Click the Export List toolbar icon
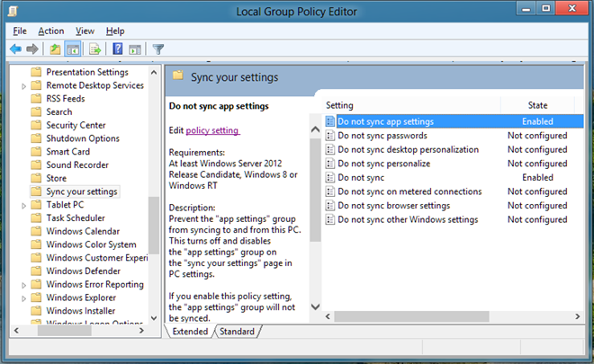 coord(94,49)
